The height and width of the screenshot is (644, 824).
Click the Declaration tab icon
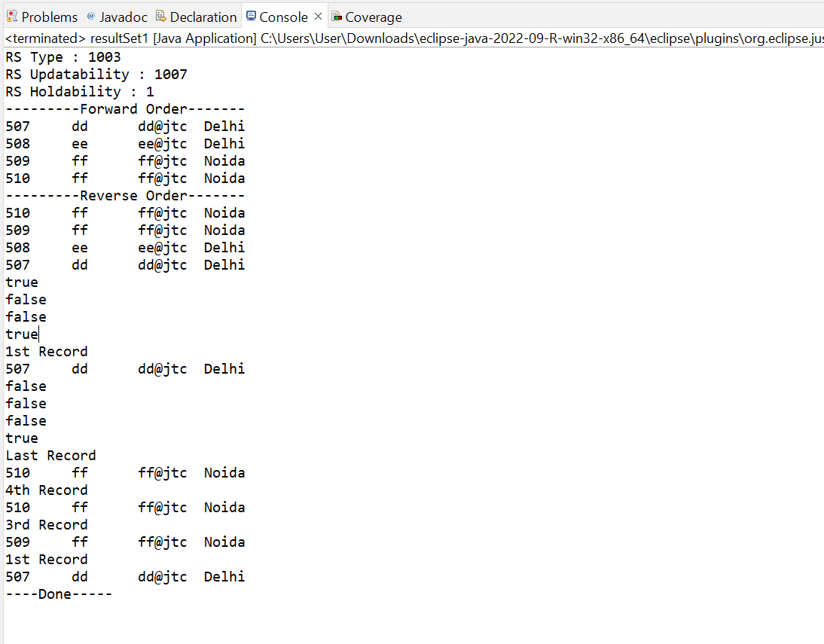click(161, 17)
